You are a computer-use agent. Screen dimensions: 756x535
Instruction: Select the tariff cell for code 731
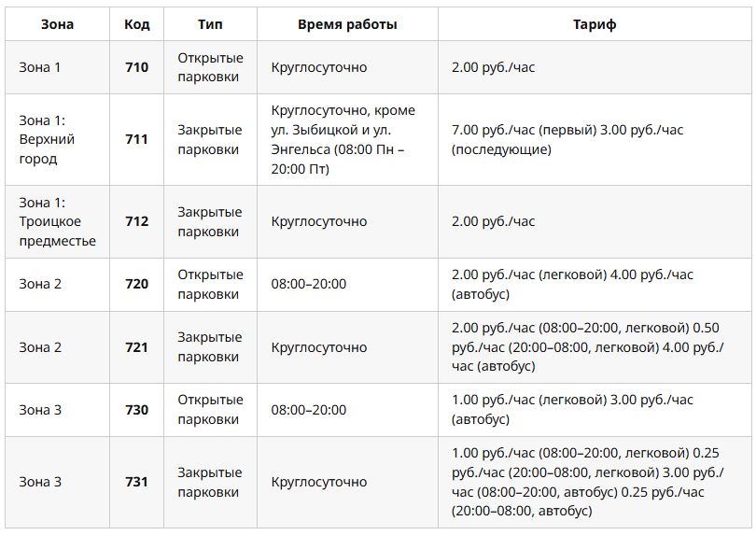tap(587, 482)
